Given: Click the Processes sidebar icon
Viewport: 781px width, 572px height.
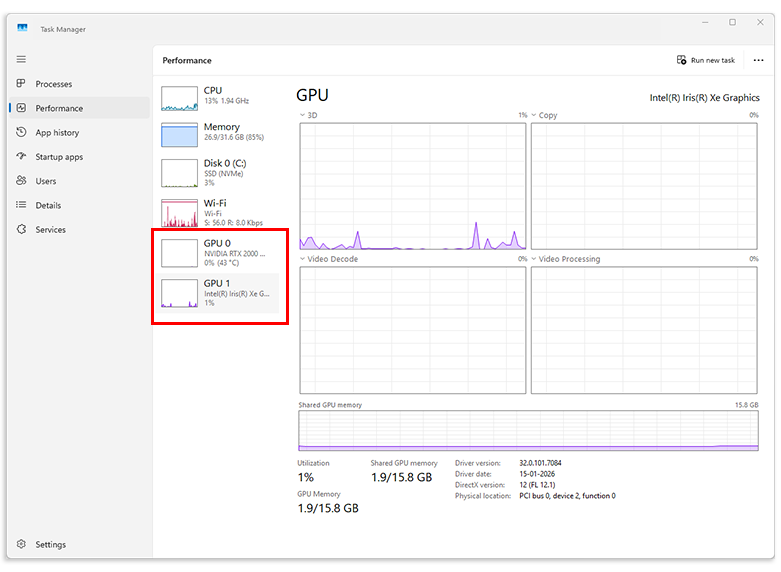Looking at the screenshot, I should point(21,83).
